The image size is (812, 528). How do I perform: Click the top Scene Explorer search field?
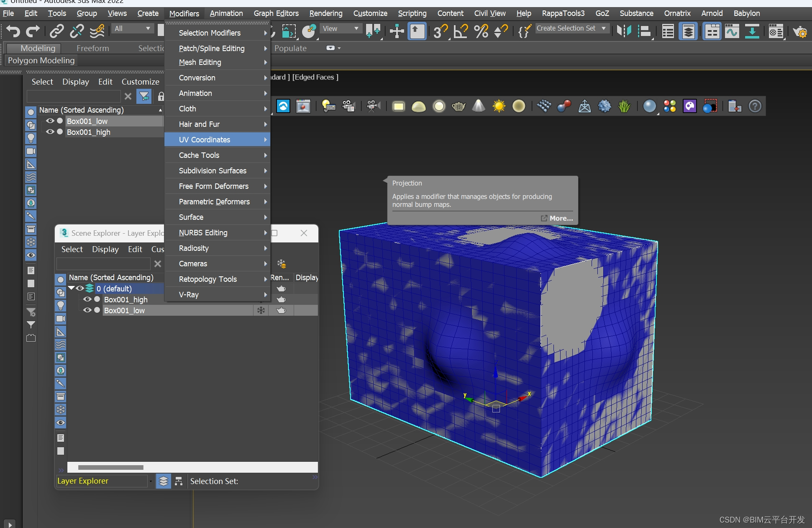point(74,97)
